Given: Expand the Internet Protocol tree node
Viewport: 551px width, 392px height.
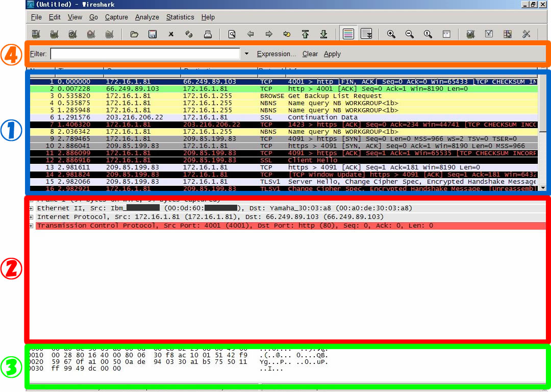Looking at the screenshot, I should click(31, 217).
